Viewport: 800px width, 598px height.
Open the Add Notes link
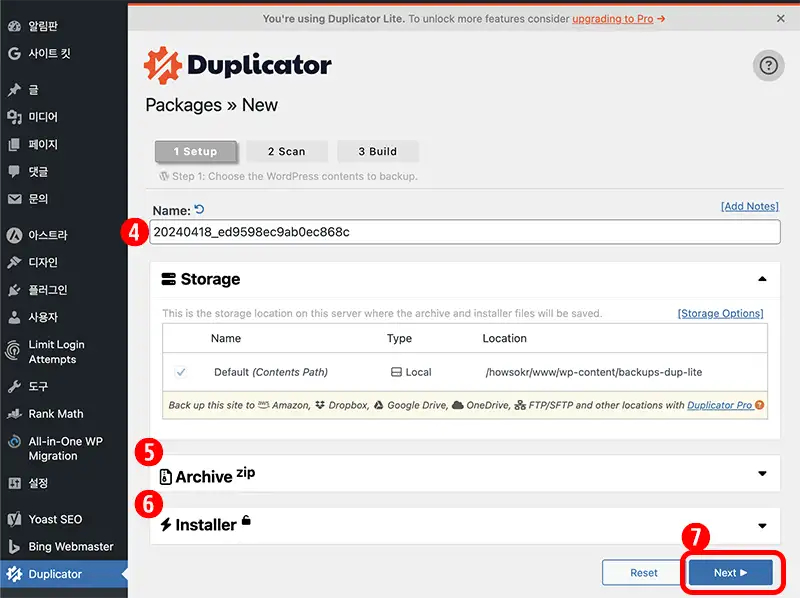749,206
